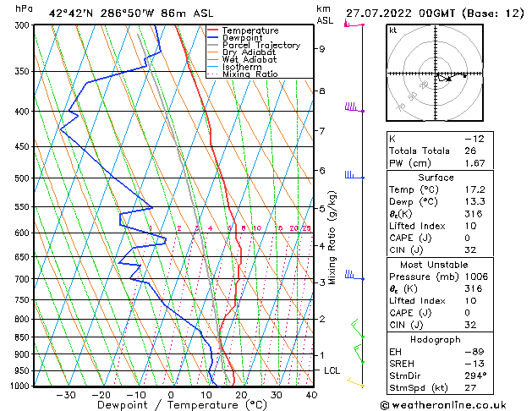Screen dimensions: 532x411
Task: Select the Temperature legend entry
Action: pyautogui.click(x=243, y=30)
